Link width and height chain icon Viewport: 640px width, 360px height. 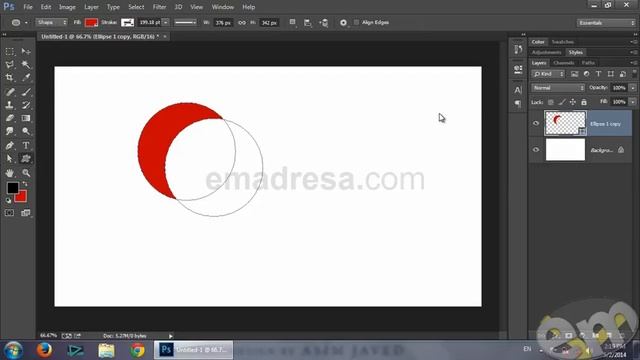[242, 23]
